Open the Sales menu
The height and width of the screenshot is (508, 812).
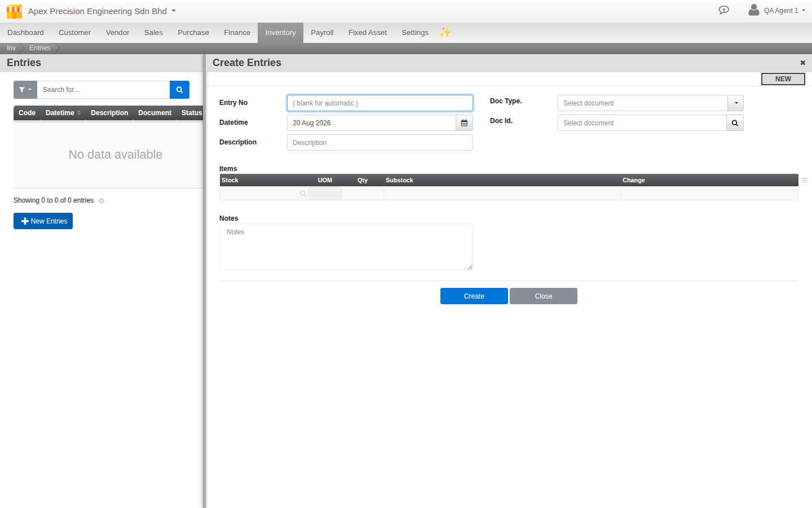coord(153,33)
